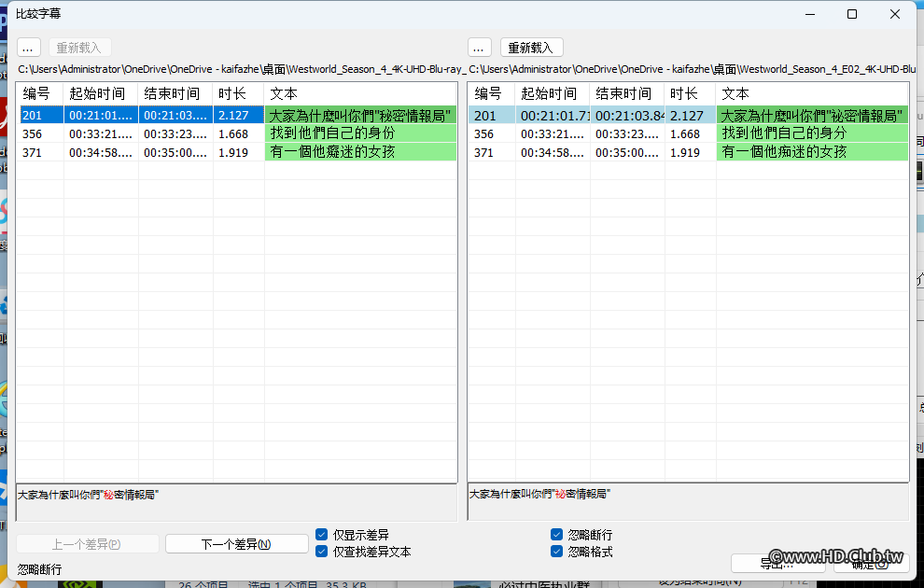Click start time 00:21:01.71 in right list

(553, 115)
